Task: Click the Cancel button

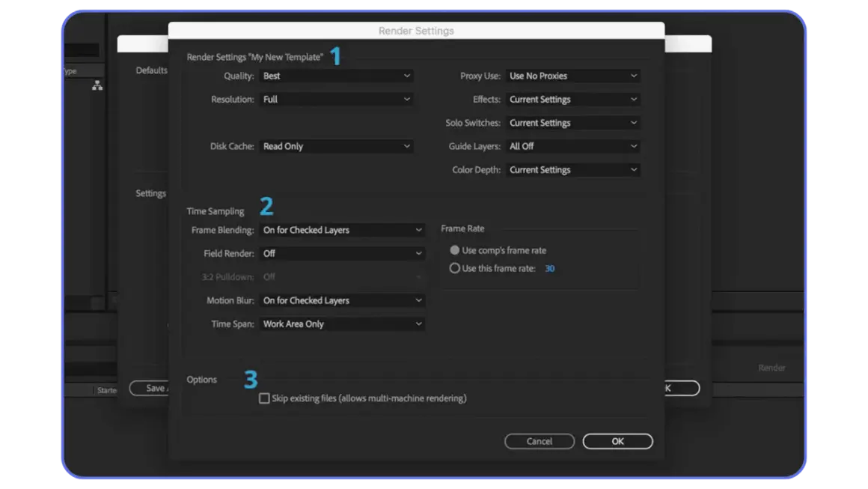Action: point(540,441)
